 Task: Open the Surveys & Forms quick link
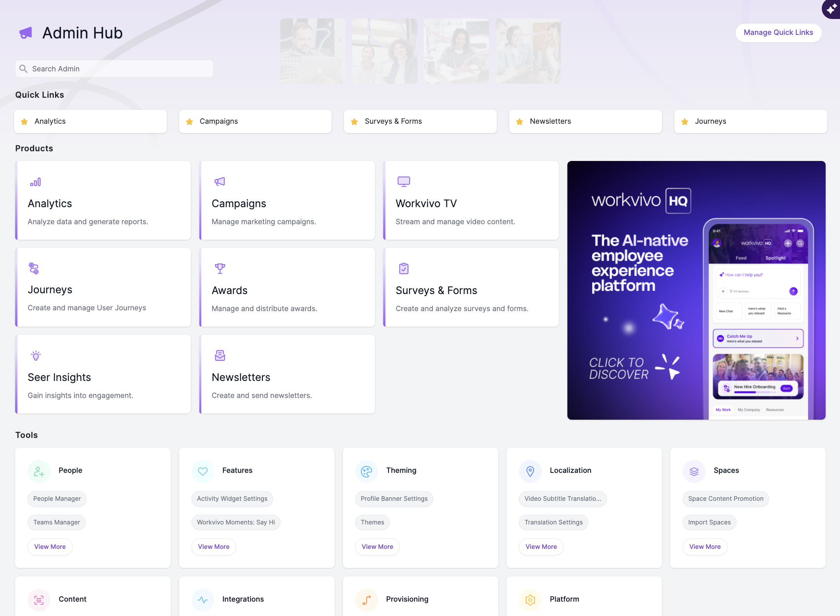point(420,121)
